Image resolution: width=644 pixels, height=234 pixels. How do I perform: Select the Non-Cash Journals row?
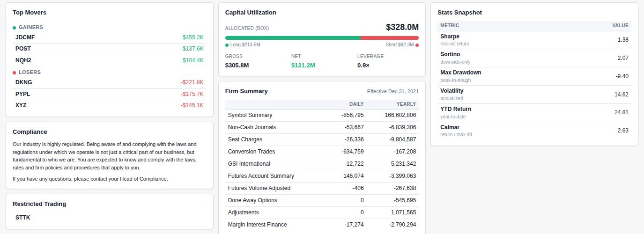coord(322,127)
